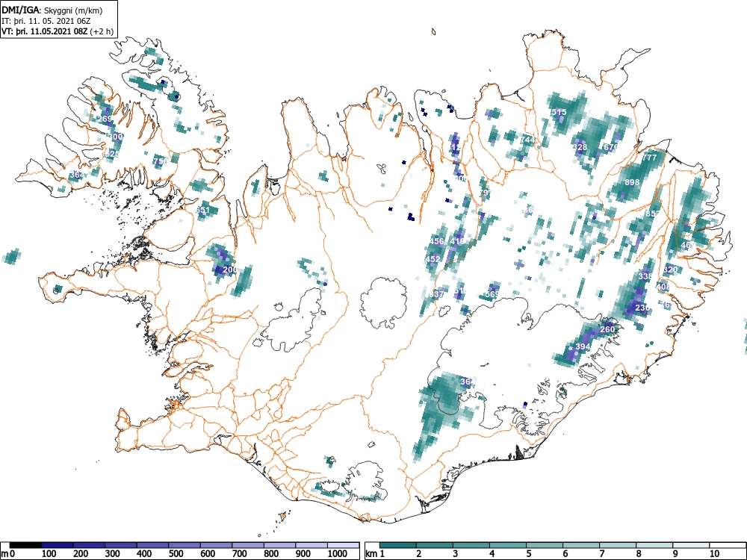Screen dimensions: 747x560
Task: Click the '338' map value label
Action: click(645, 276)
